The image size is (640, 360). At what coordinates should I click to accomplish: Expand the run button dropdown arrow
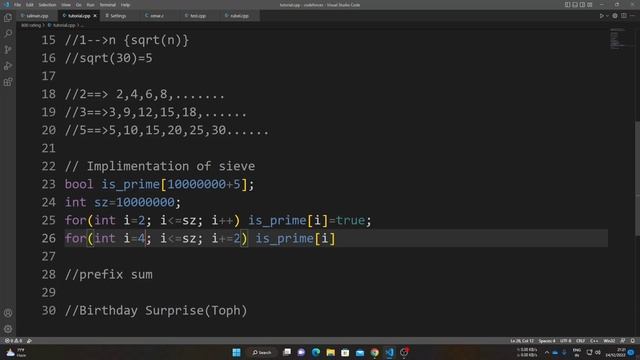[x=607, y=16]
